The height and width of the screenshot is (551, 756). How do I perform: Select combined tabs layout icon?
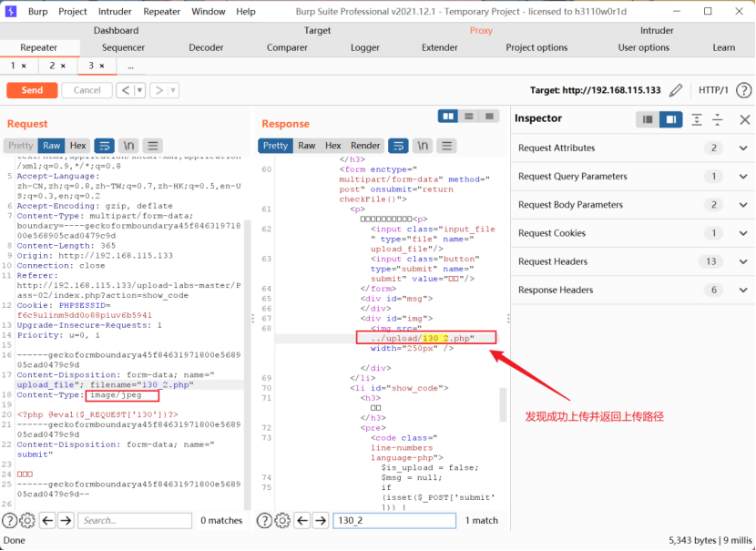pyautogui.click(x=489, y=117)
